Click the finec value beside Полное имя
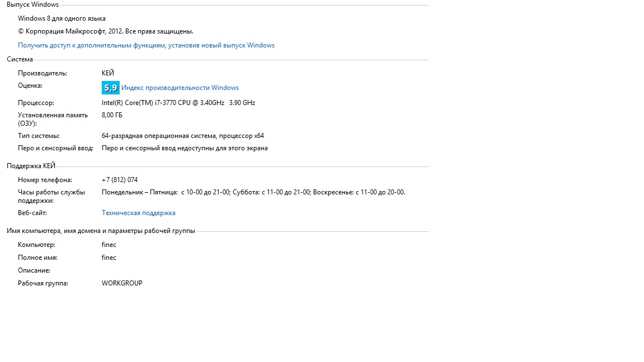The width and height of the screenshot is (644, 362). click(x=109, y=258)
